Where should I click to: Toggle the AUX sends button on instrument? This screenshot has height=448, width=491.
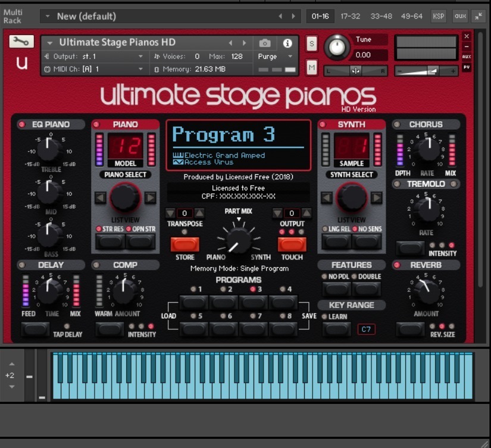click(467, 57)
